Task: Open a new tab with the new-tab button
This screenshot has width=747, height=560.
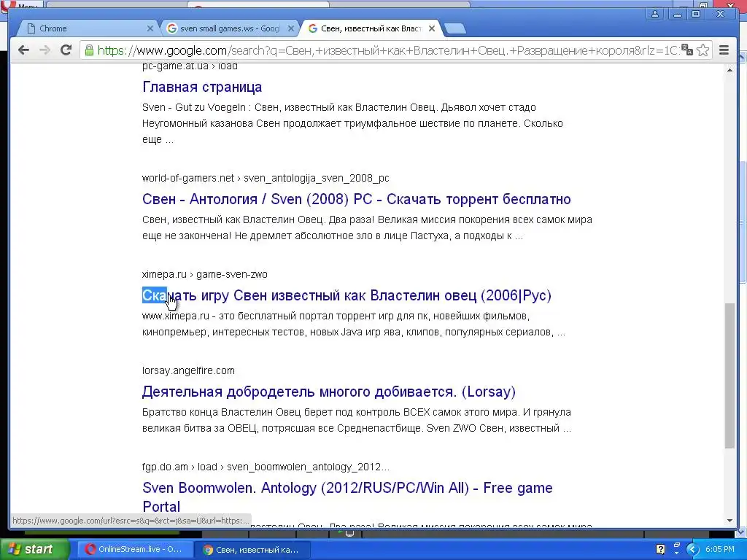Action: (x=455, y=28)
